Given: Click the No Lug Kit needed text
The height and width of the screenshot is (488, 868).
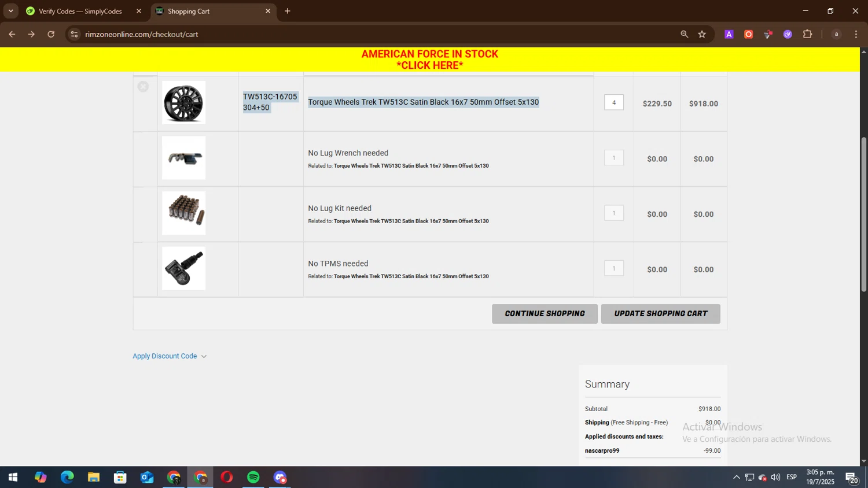Looking at the screenshot, I should click(340, 208).
